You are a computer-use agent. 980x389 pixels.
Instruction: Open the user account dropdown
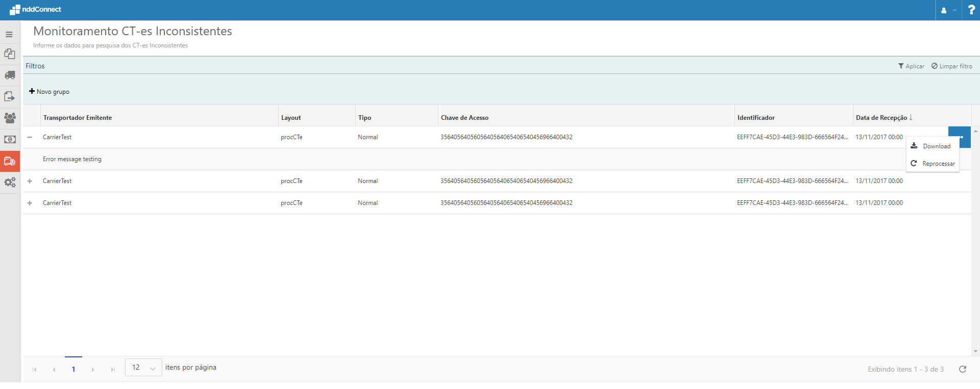click(x=948, y=10)
